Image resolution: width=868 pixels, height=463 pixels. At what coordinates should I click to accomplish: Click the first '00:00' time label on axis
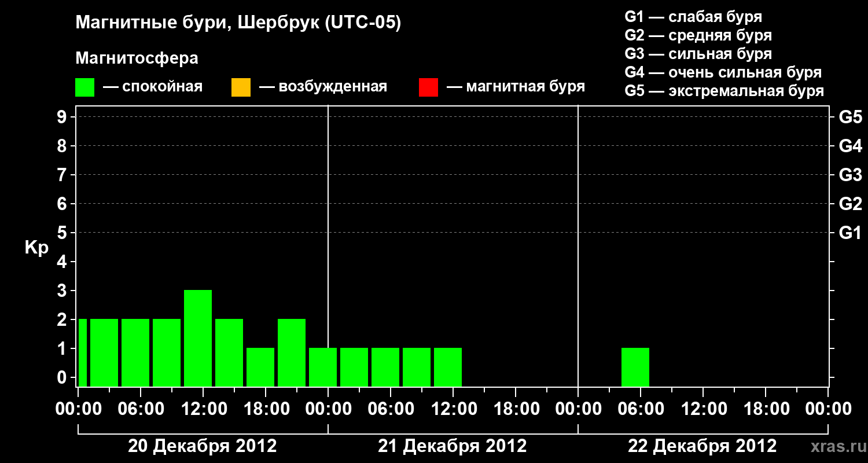coord(78,409)
